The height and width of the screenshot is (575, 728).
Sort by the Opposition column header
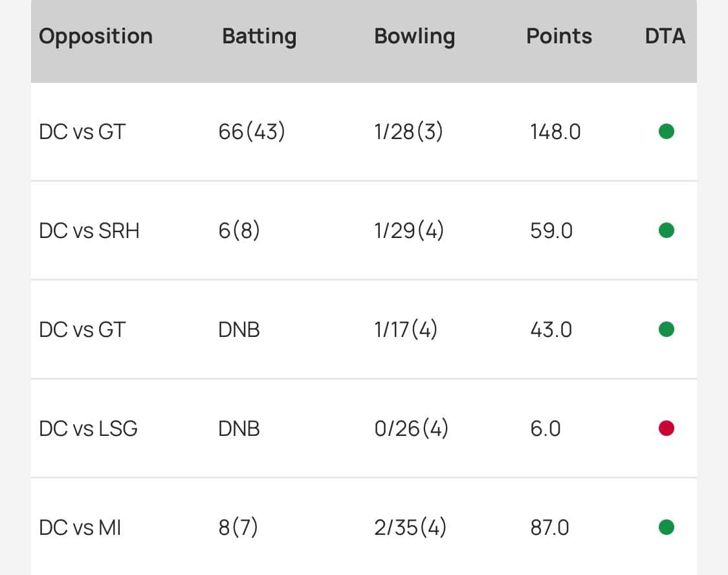[96, 36]
